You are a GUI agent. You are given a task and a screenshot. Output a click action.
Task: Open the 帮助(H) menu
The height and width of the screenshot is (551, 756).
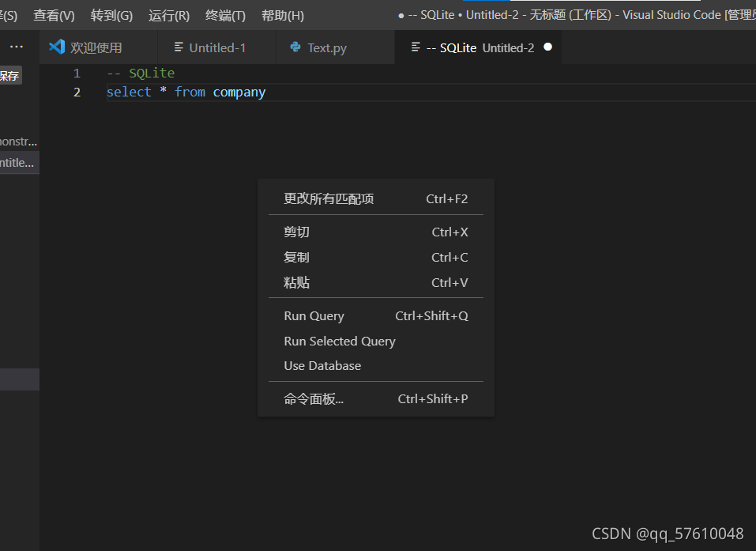pos(283,16)
